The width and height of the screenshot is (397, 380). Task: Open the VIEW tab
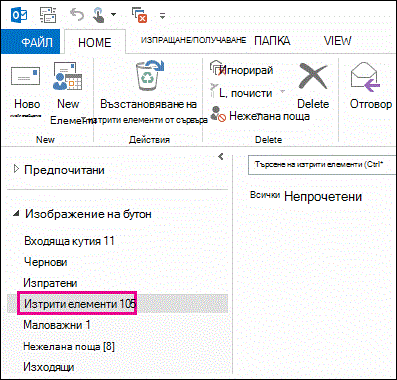337,41
